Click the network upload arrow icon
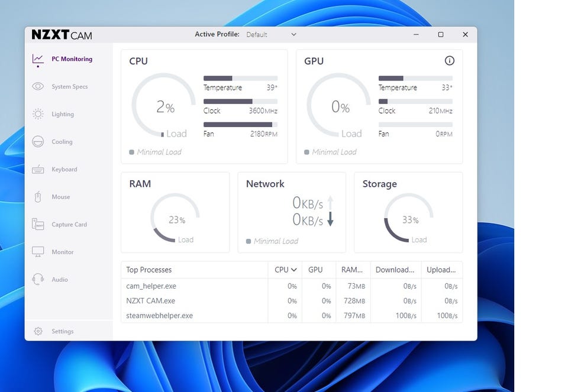 pos(330,202)
